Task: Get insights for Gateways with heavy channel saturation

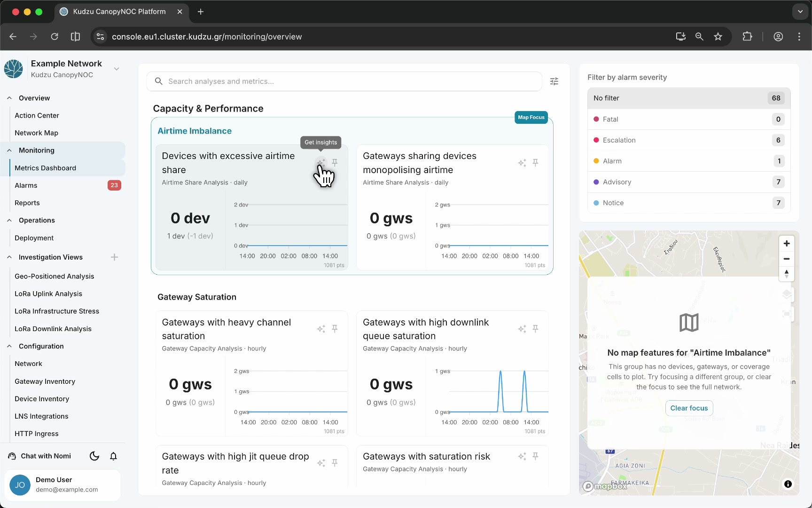Action: tap(321, 329)
